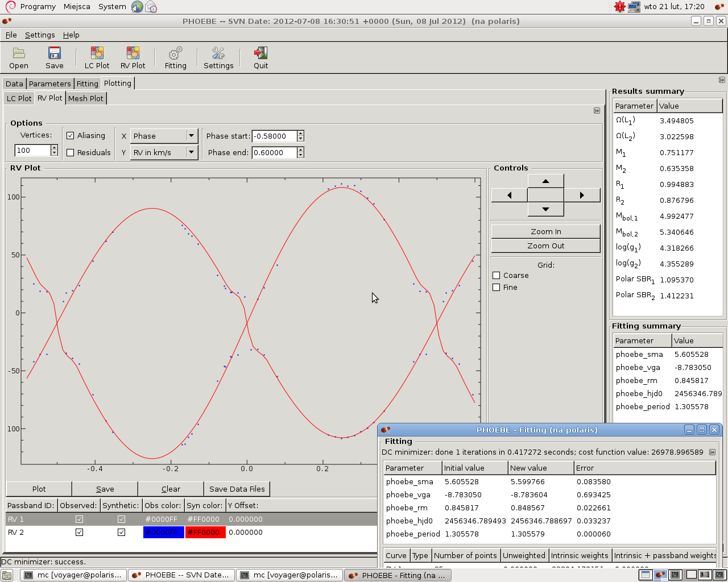Click the PHOEBE tray icon beside the clock
The height and width of the screenshot is (582, 728).
tap(719, 7)
